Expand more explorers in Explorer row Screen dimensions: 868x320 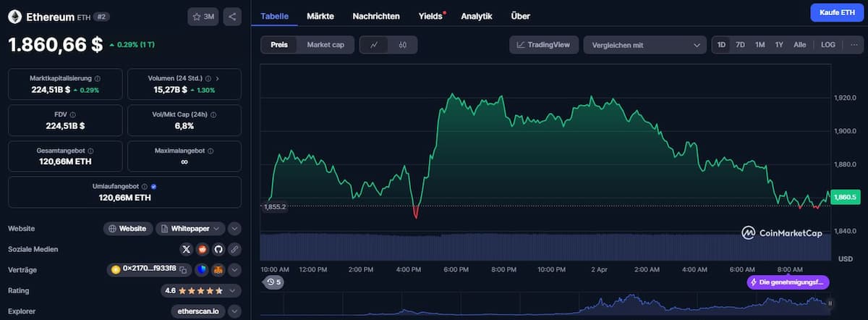[234, 311]
